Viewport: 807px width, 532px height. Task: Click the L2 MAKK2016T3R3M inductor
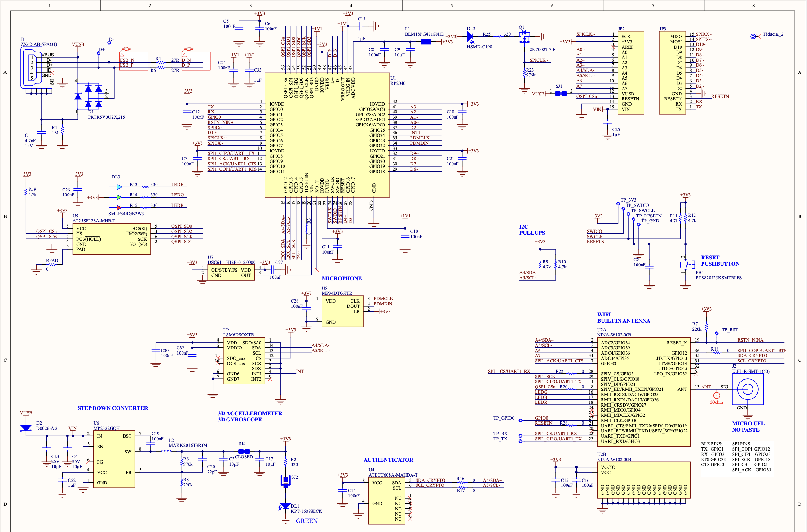pyautogui.click(x=166, y=451)
